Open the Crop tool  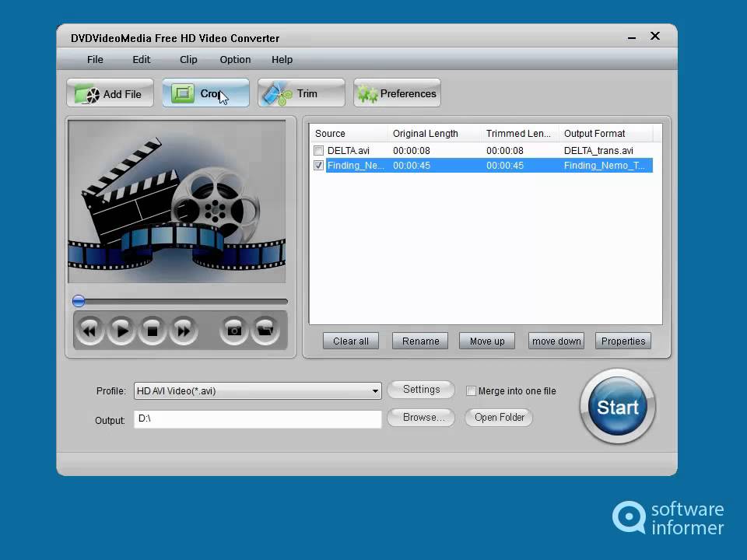point(205,93)
